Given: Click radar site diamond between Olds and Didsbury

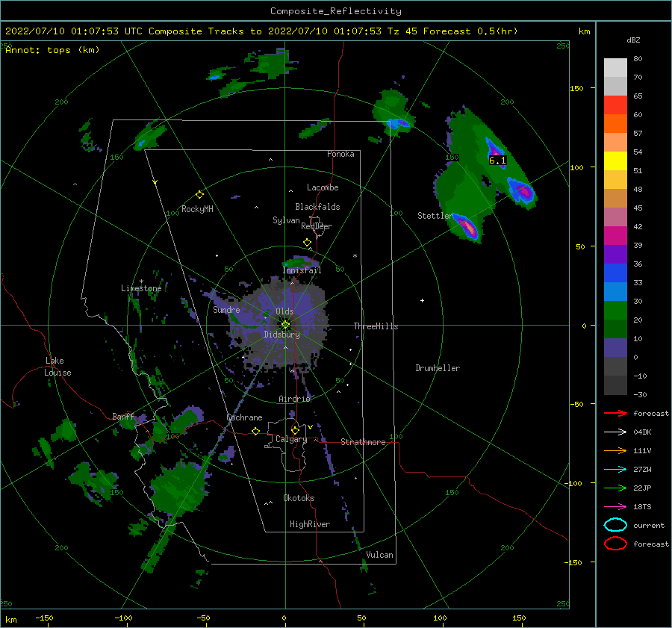Looking at the screenshot, I should [285, 325].
